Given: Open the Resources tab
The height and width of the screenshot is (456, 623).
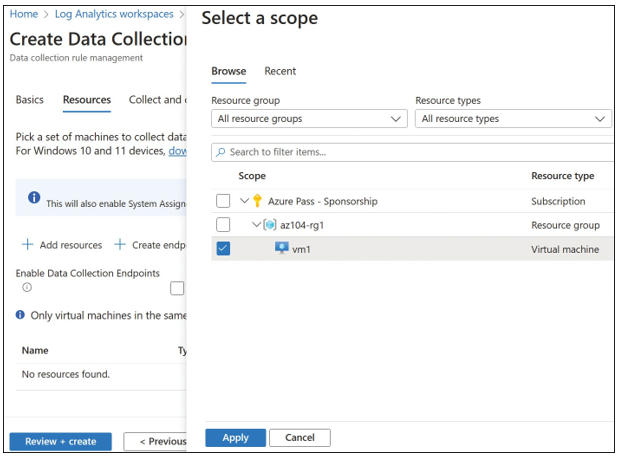Looking at the screenshot, I should tap(87, 100).
